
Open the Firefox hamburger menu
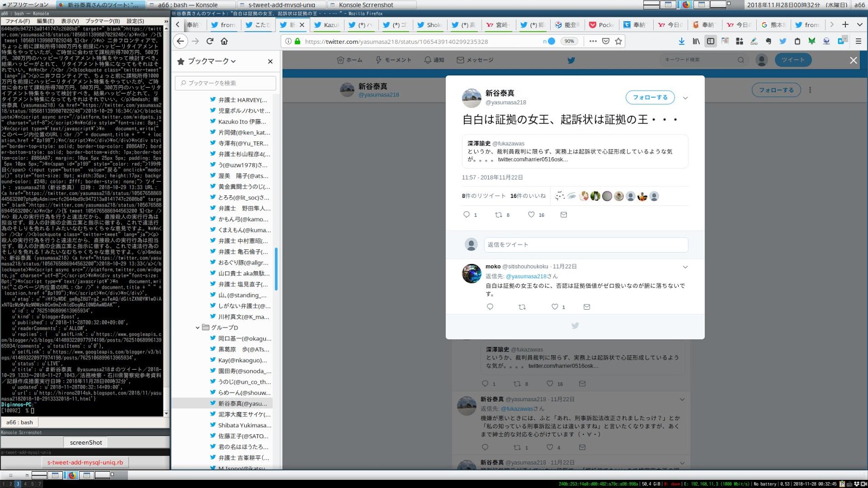point(858,41)
